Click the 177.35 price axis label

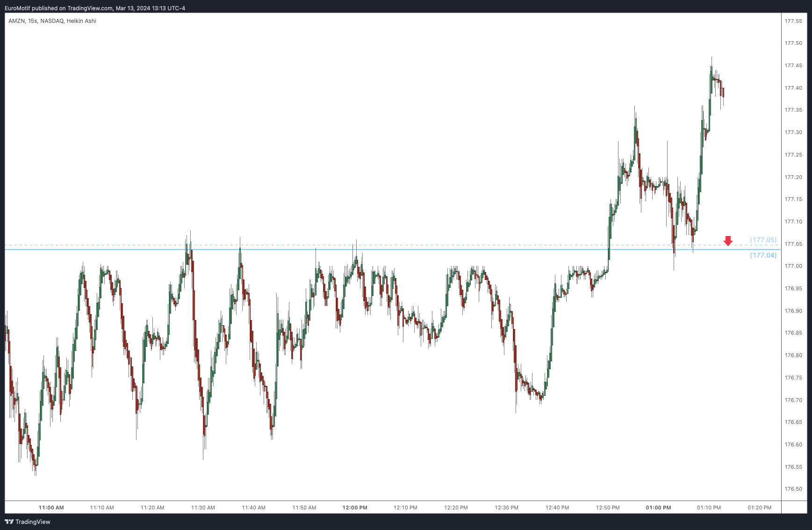tap(793, 110)
